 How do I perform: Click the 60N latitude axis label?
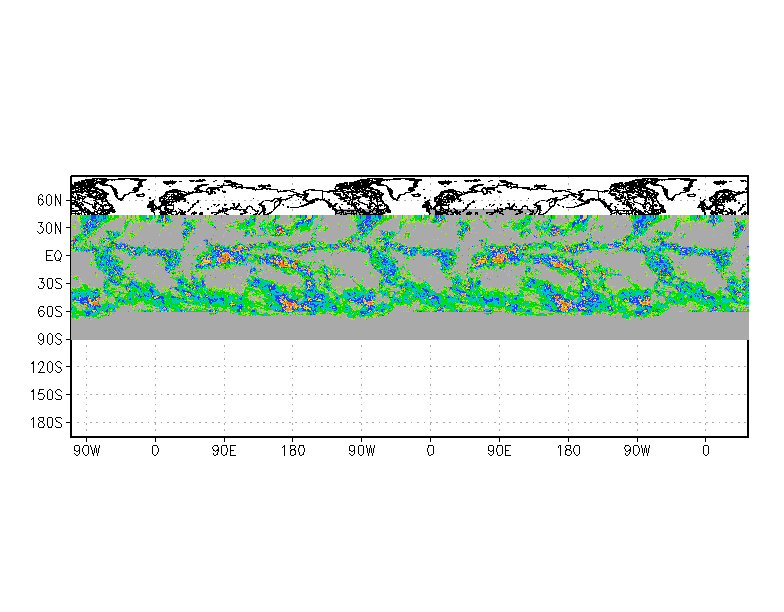tap(50, 200)
